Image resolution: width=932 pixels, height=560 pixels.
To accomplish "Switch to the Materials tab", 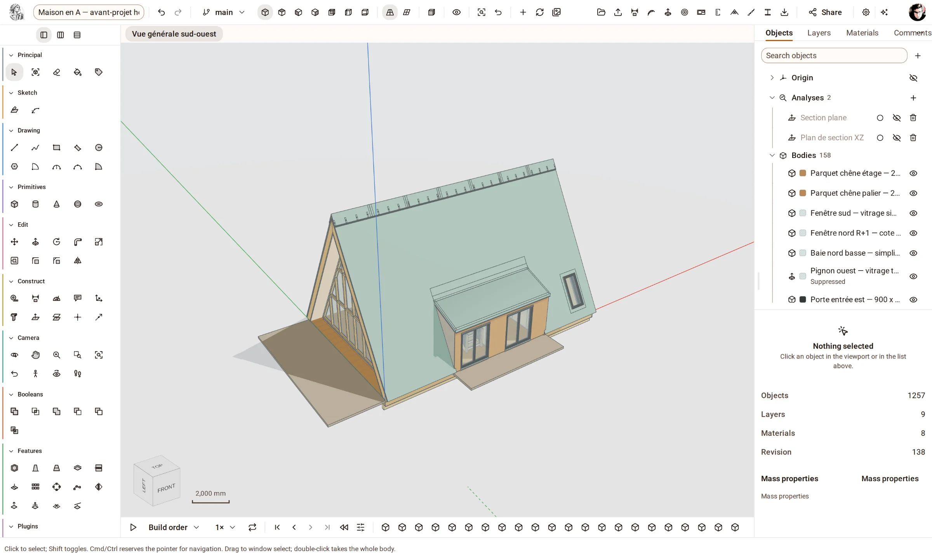I will click(862, 33).
